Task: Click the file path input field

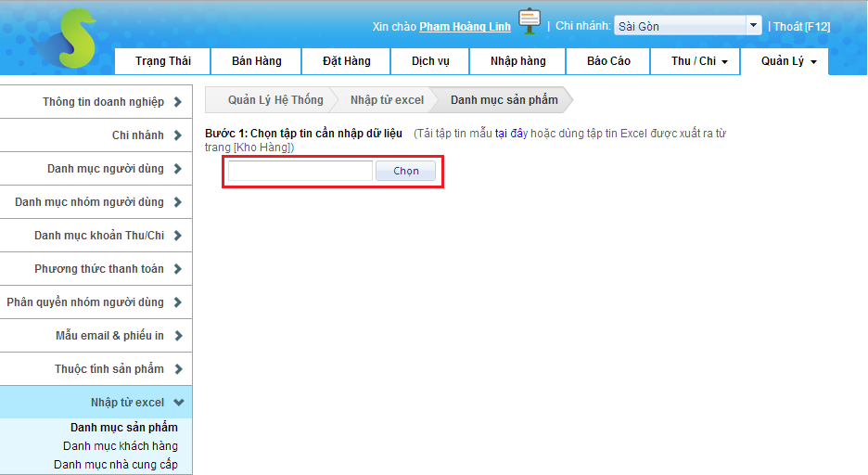Action: pyautogui.click(x=300, y=171)
